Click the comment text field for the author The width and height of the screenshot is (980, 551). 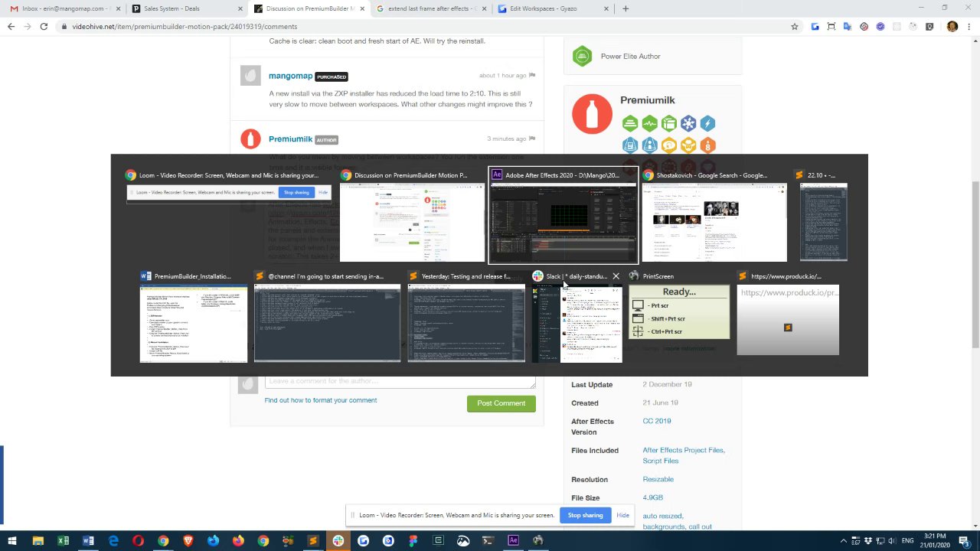click(x=400, y=381)
